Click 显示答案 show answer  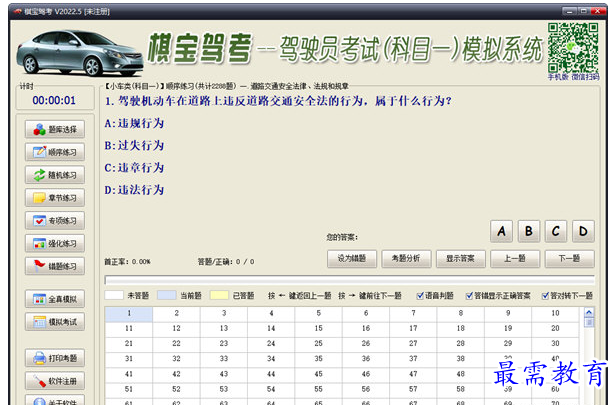[460, 259]
